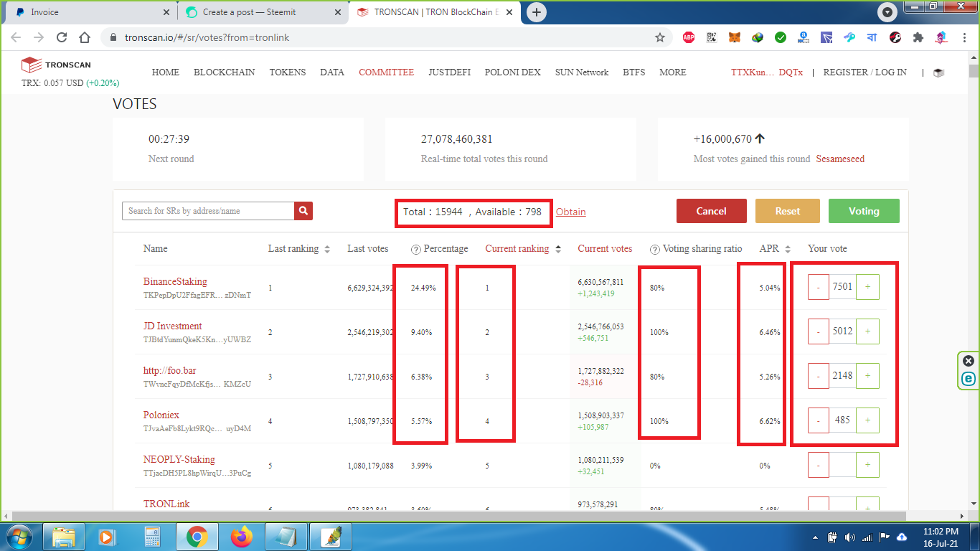Viewport: 980px width, 551px height.
Task: Sort by Last ranking column
Action: pos(327,249)
